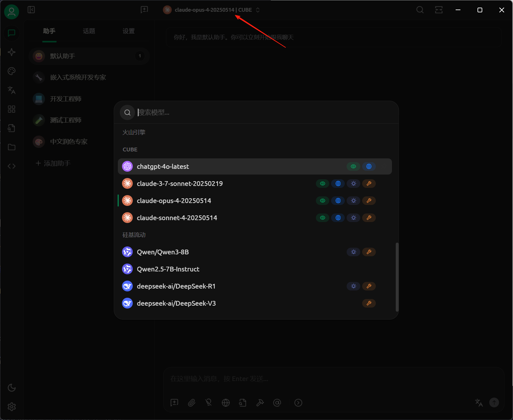Viewport: 513px width, 420px height.
Task: Click reasoning tag on Qwen3-8B row
Action: [x=353, y=252]
